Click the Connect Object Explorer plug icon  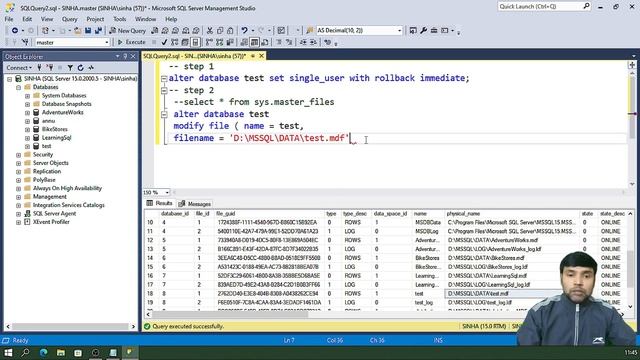(40, 68)
